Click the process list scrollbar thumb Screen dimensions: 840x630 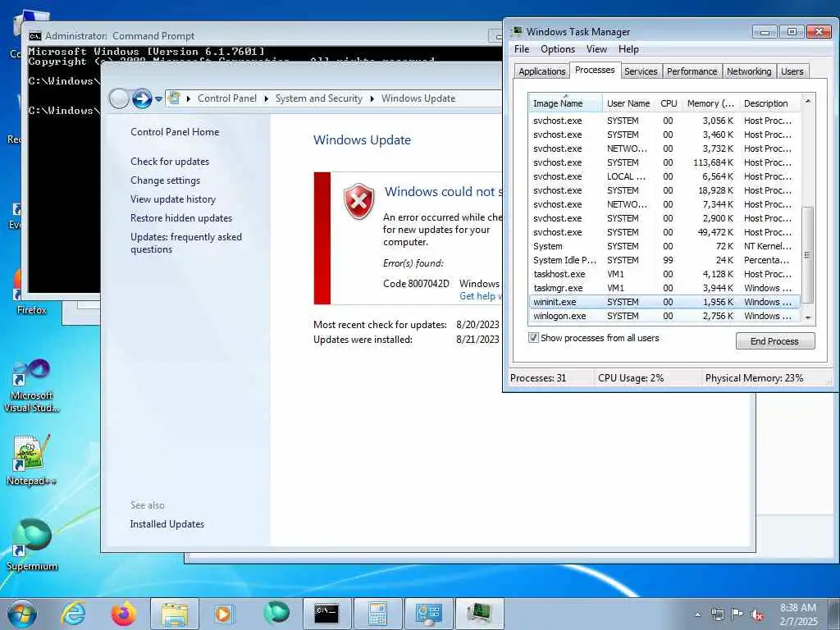tap(808, 254)
